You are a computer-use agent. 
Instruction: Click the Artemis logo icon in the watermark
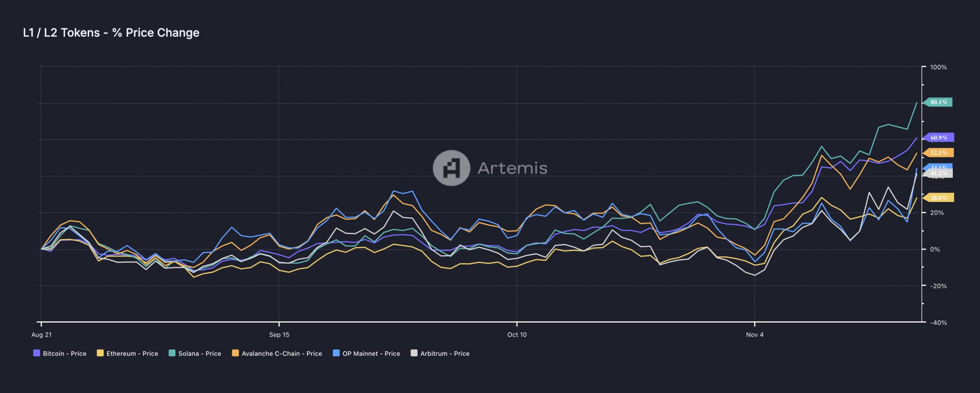click(451, 168)
